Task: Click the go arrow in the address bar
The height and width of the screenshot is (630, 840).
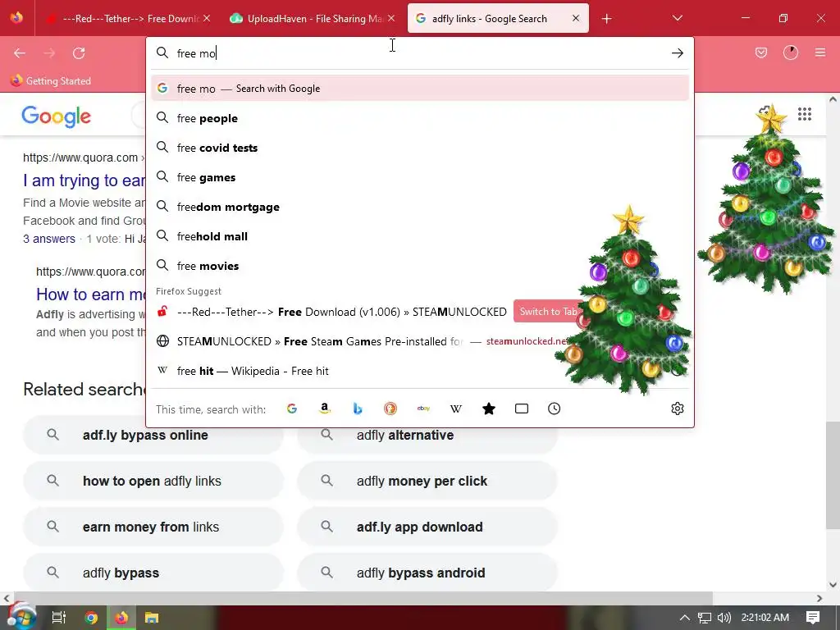Action: coord(677,53)
